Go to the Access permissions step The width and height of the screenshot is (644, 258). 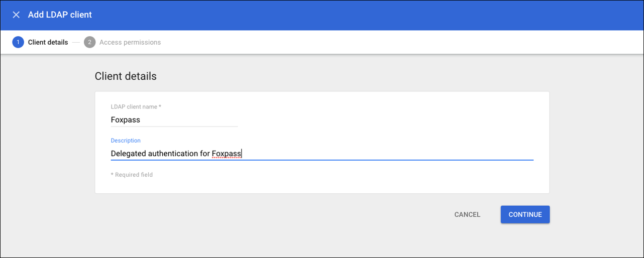coord(130,42)
